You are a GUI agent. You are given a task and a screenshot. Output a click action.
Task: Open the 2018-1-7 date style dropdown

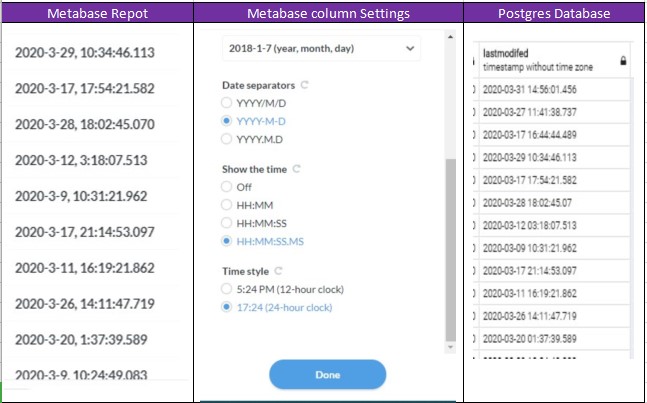point(321,49)
